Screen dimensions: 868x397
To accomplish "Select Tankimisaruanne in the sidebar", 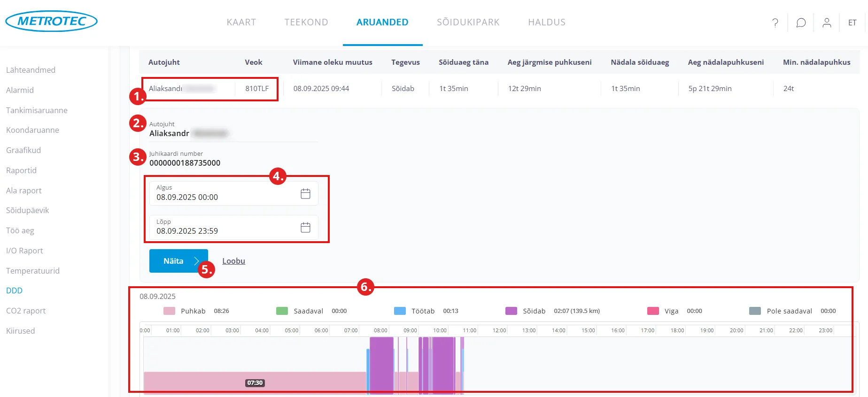I will [x=37, y=110].
